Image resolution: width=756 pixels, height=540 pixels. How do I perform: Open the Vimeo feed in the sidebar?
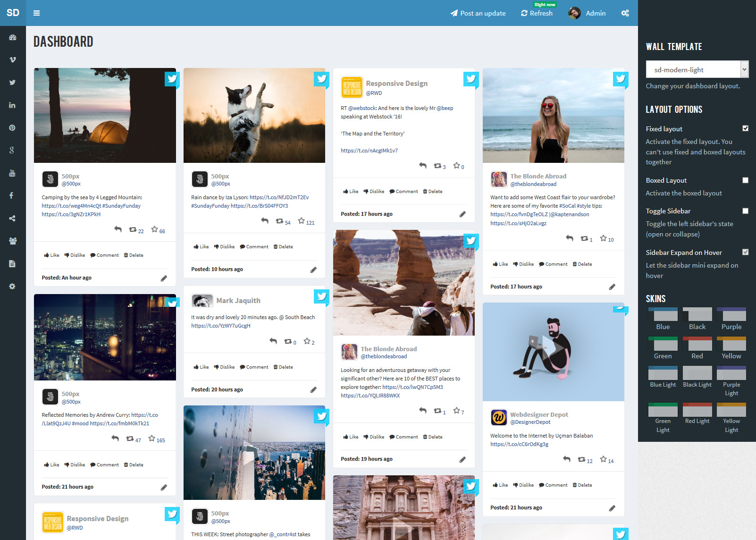12,59
